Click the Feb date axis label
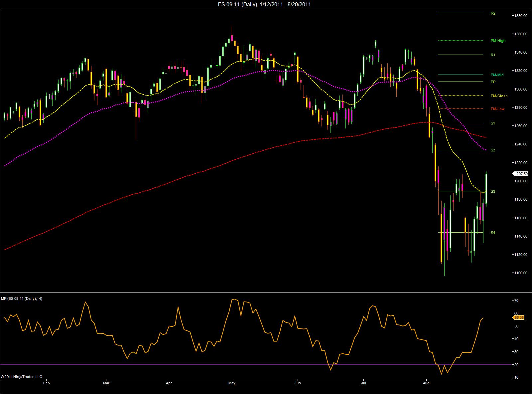This screenshot has width=532, height=394. point(46,383)
